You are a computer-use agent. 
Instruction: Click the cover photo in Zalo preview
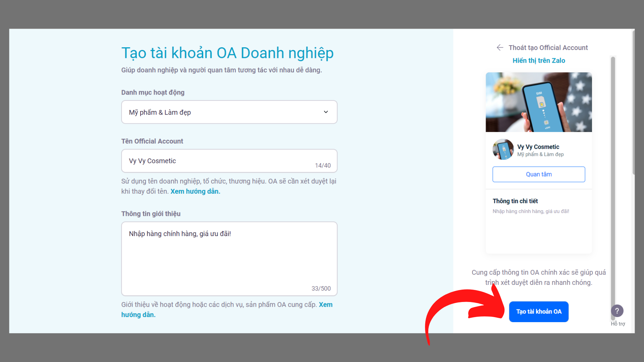click(539, 102)
